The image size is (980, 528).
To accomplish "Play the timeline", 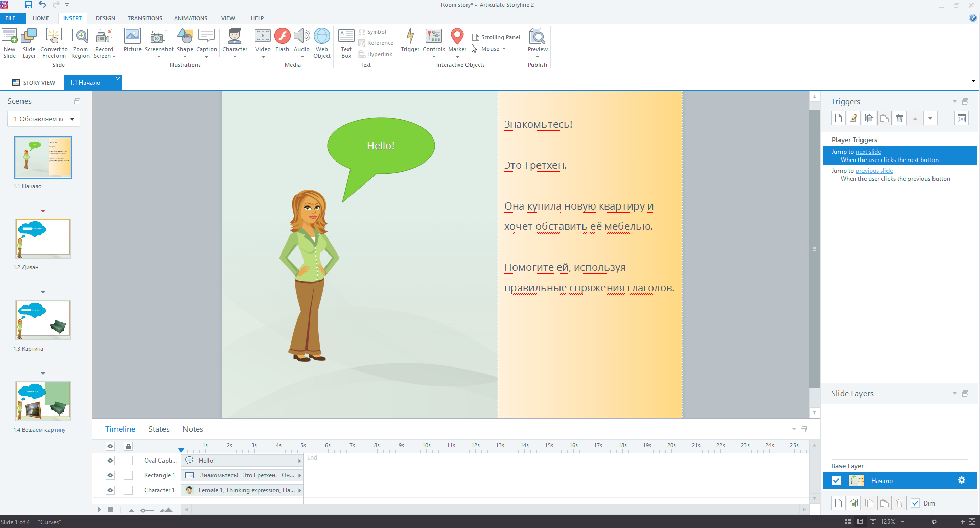I will pyautogui.click(x=99, y=510).
